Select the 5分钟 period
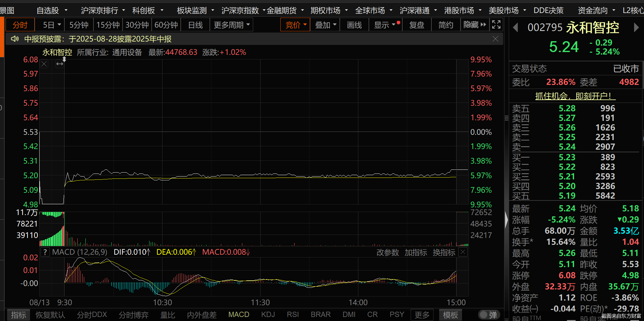Screen dimensions: 644x321 pos(79,25)
